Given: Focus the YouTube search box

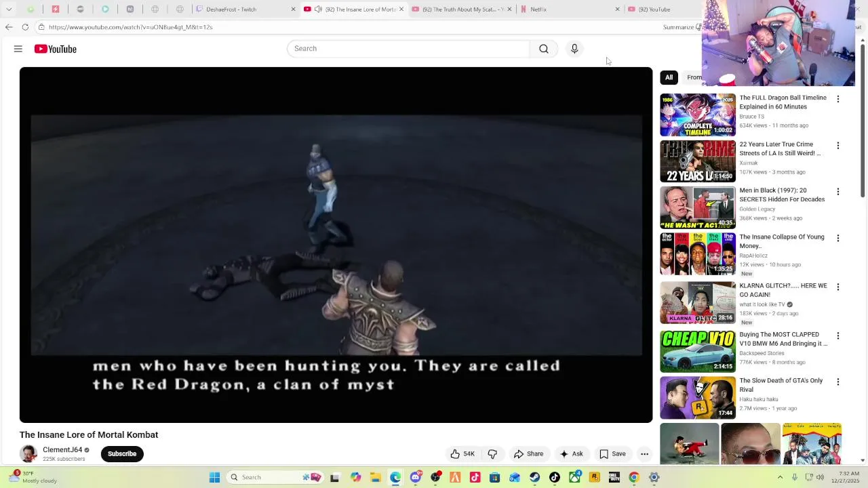Looking at the screenshot, I should [408, 49].
